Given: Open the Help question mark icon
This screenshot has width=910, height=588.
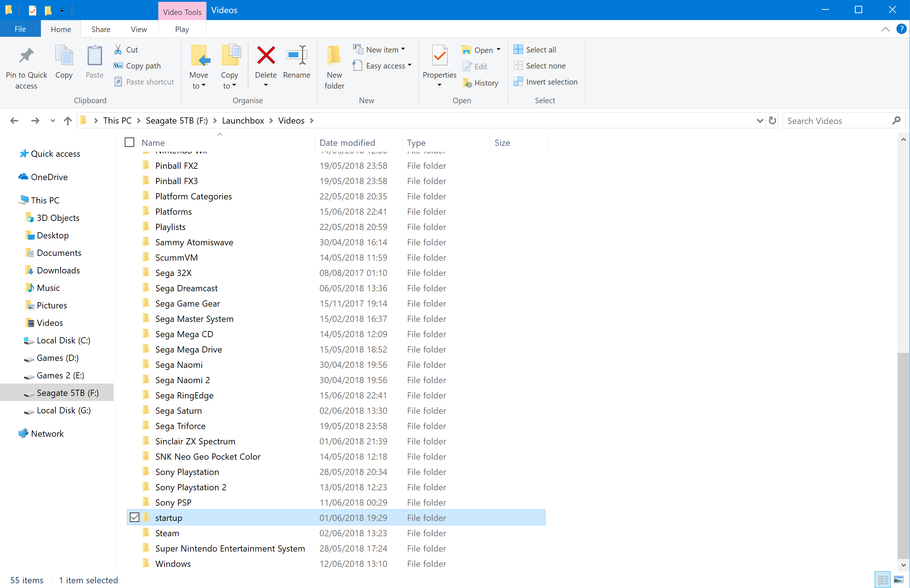Looking at the screenshot, I should [901, 29].
